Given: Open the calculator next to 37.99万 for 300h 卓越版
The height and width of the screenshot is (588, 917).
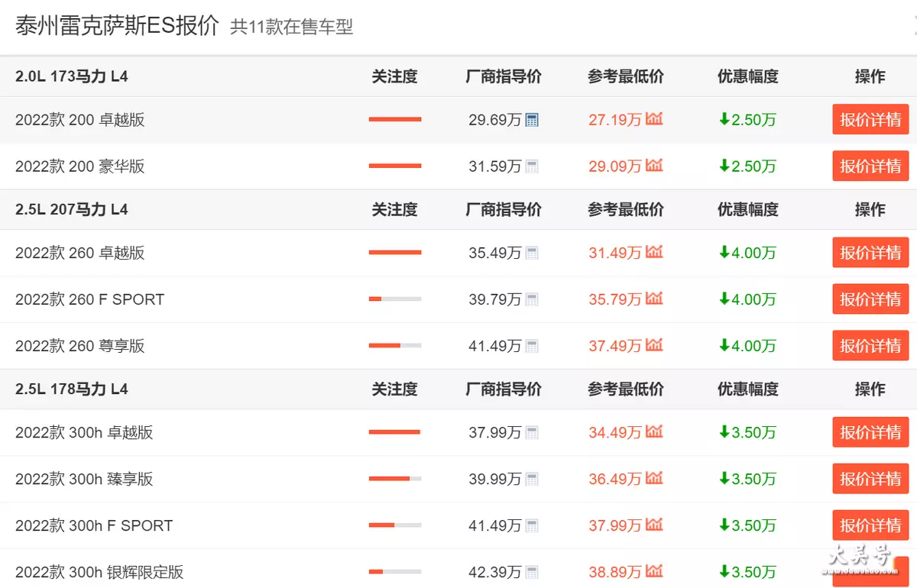Looking at the screenshot, I should coord(532,432).
